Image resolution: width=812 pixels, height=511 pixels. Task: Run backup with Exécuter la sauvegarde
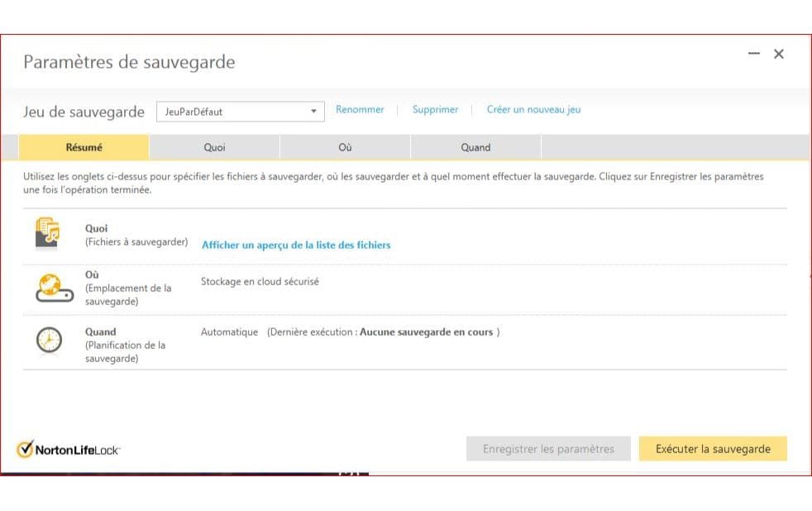pyautogui.click(x=713, y=449)
